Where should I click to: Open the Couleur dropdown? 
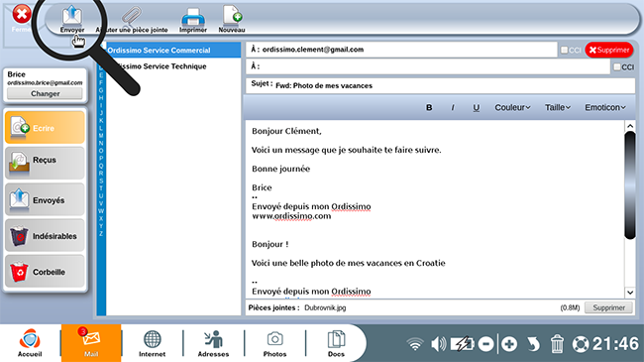pos(512,107)
